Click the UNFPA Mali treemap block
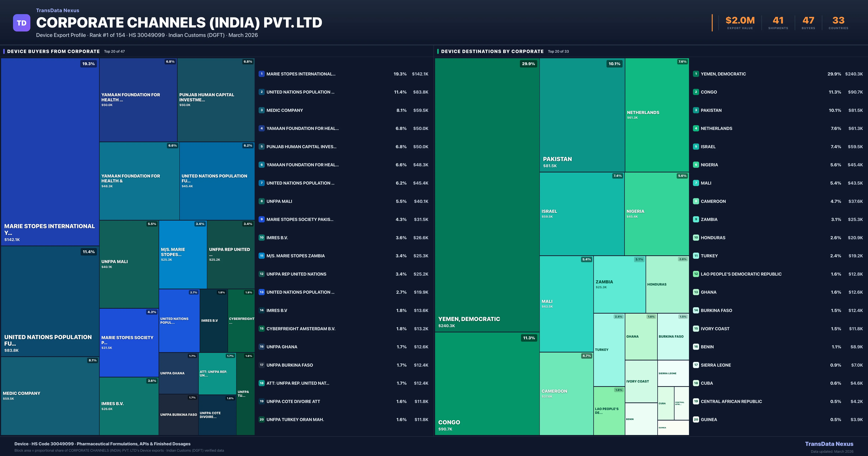Image resolution: width=868 pixels, height=456 pixels. point(129,264)
